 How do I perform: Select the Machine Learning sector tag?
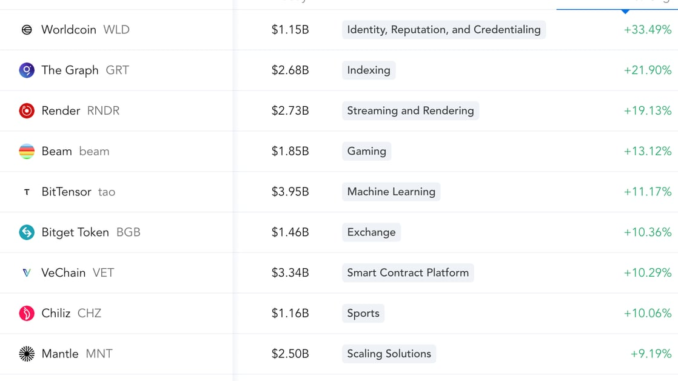(391, 192)
